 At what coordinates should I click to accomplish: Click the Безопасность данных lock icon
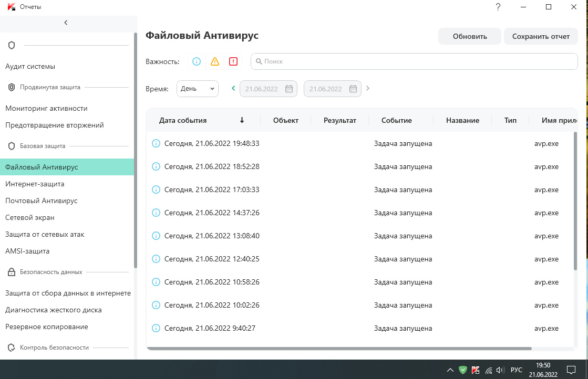[x=12, y=272]
